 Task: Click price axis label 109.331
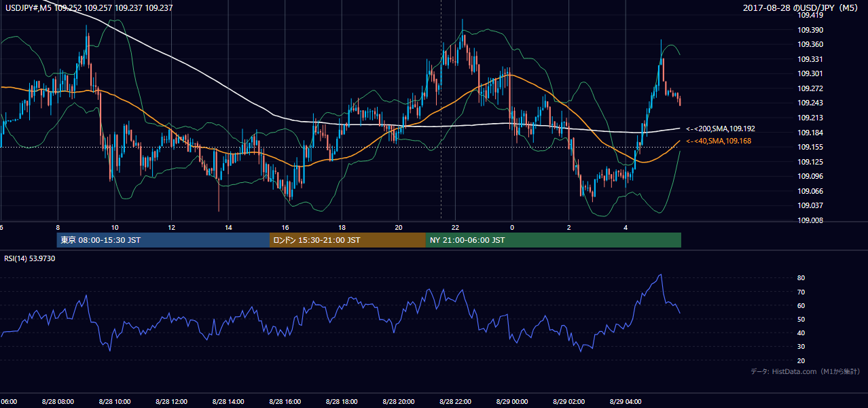pos(810,59)
